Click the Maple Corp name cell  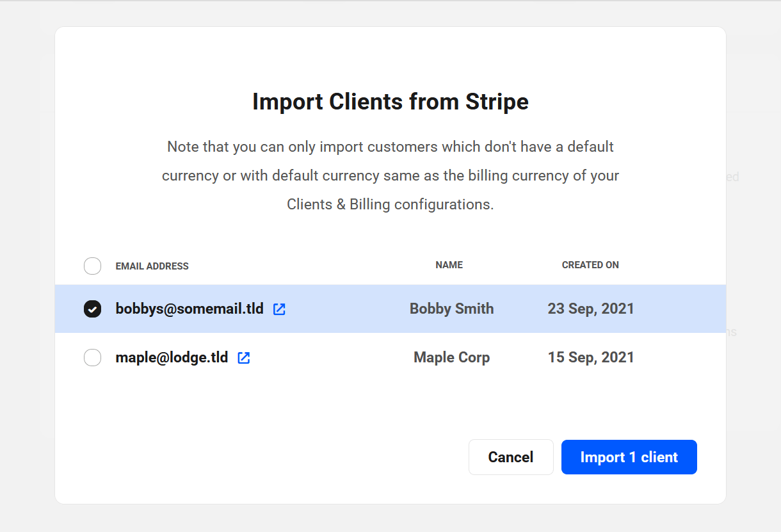pyautogui.click(x=452, y=357)
